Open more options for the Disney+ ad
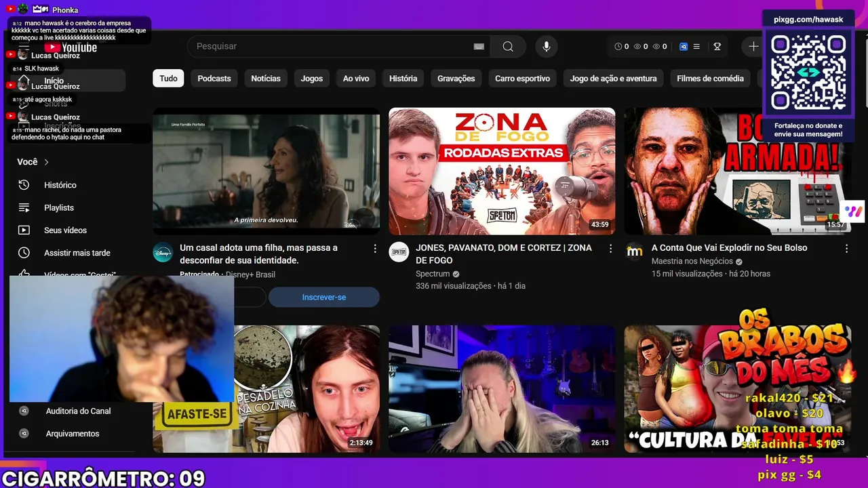Image resolution: width=868 pixels, height=488 pixels. click(375, 249)
